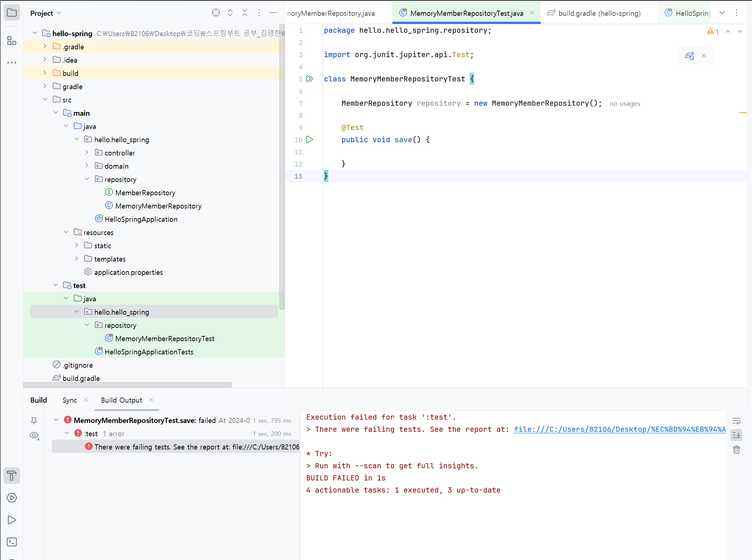Show more tool windows ellipsis icon
This screenshot has width=752, height=560.
(x=12, y=63)
